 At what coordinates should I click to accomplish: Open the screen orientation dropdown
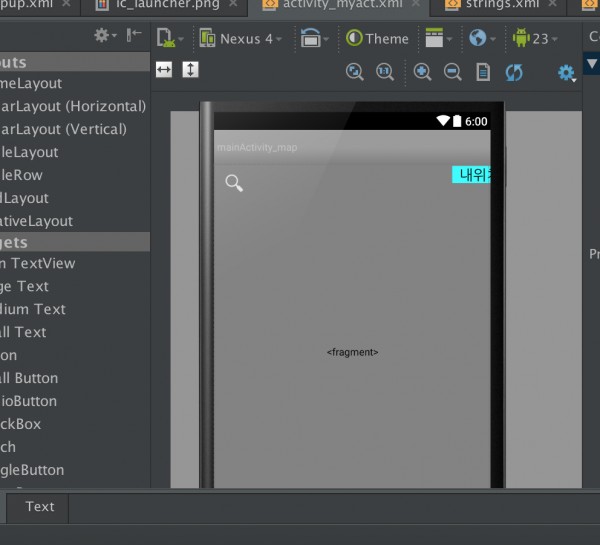315,38
